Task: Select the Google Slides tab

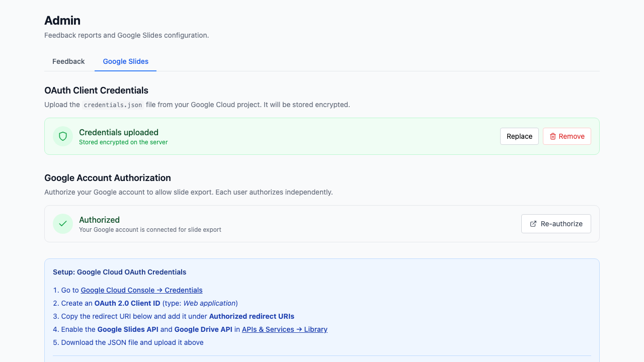Action: tap(126, 61)
